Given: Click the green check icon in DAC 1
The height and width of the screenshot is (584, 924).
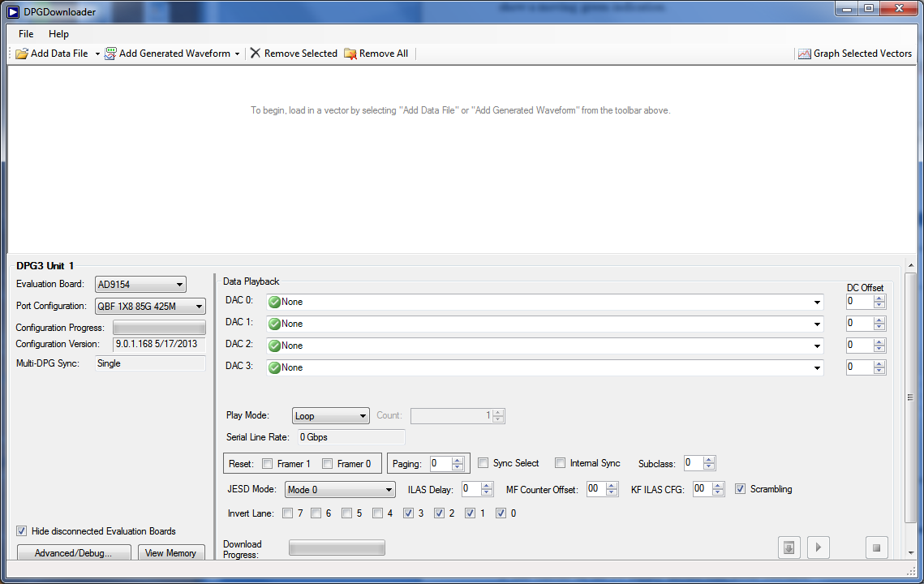Looking at the screenshot, I should (274, 324).
